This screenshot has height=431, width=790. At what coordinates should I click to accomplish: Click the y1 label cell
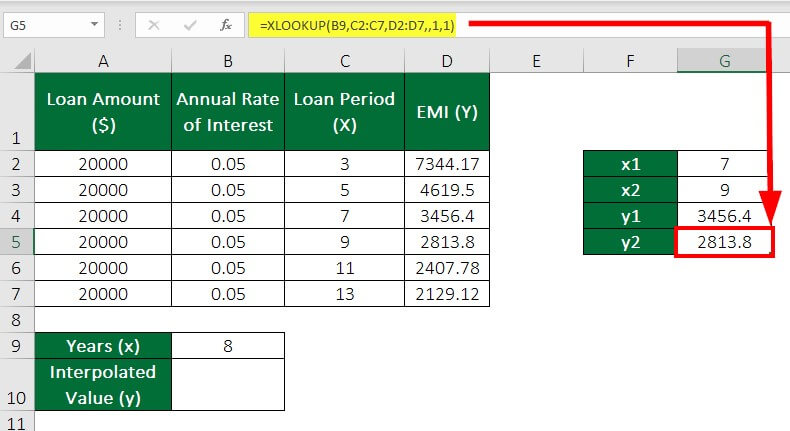(630, 216)
